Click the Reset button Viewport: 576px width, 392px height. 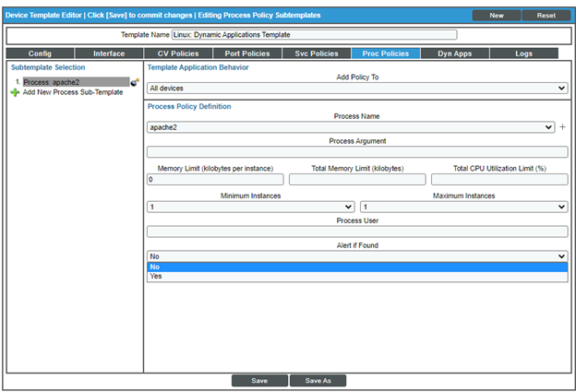[x=546, y=16]
